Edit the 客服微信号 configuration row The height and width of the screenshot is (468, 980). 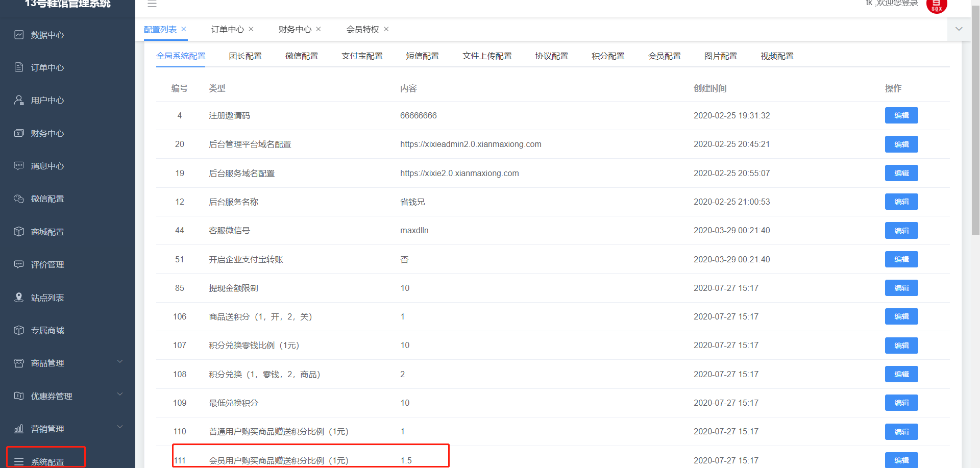pos(901,231)
